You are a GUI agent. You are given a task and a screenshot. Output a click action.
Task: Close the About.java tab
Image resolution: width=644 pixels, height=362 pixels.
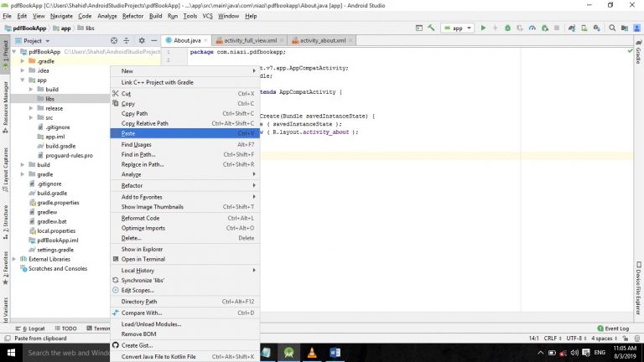(x=205, y=40)
